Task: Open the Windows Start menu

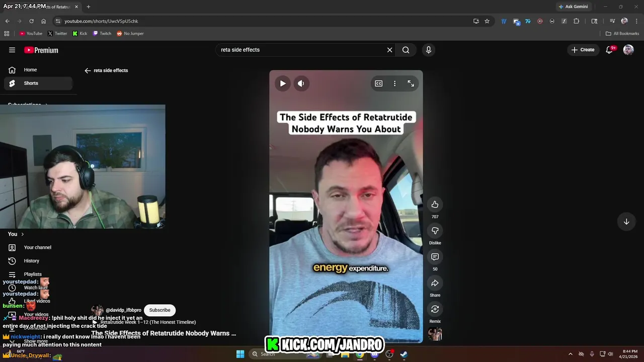Action: tap(240, 354)
